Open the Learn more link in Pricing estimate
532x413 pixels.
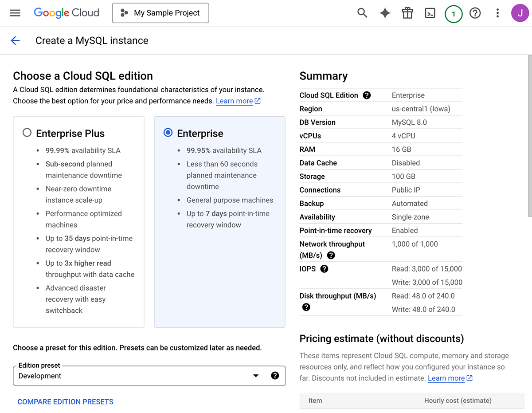click(450, 378)
